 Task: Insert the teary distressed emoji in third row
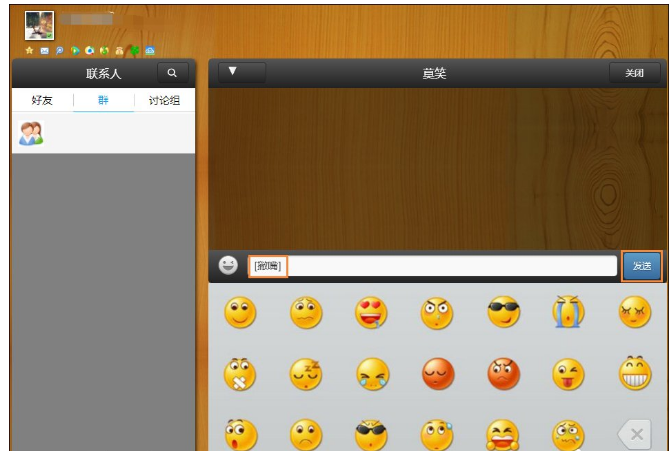coord(568,435)
